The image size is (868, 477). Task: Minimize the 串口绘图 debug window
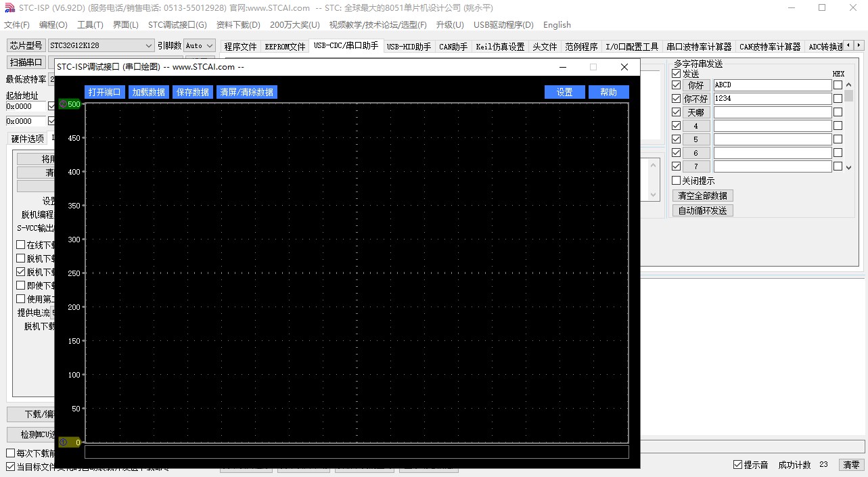[x=563, y=67]
